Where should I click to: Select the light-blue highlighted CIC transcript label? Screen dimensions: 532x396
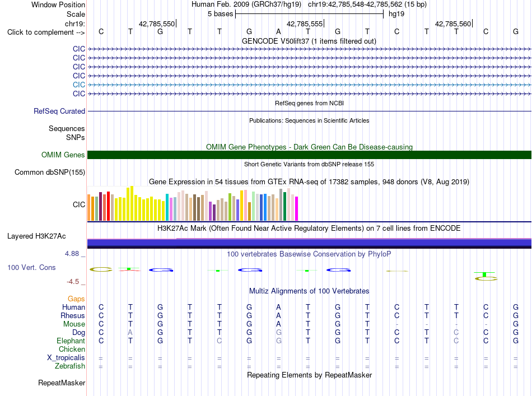(x=79, y=85)
